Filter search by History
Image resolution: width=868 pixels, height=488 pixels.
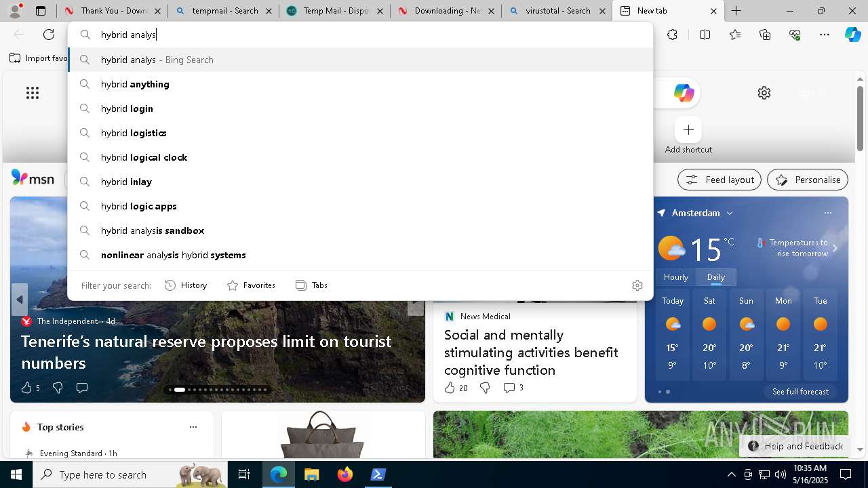coord(186,285)
